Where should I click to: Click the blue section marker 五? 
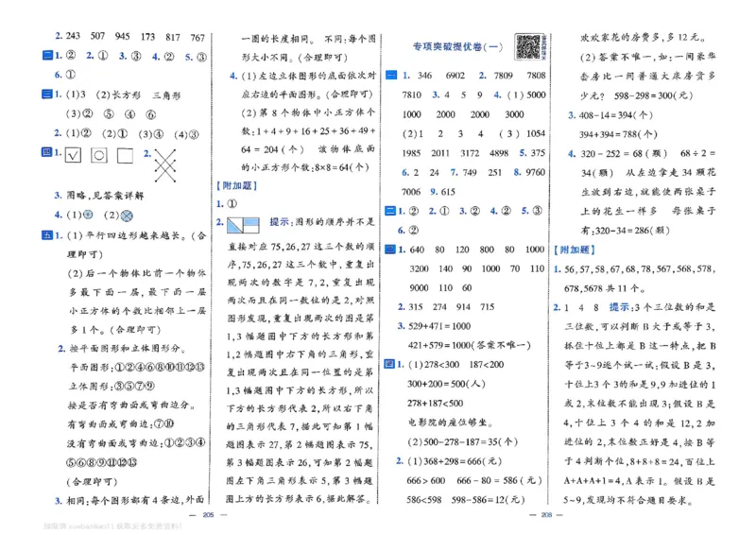click(46, 235)
